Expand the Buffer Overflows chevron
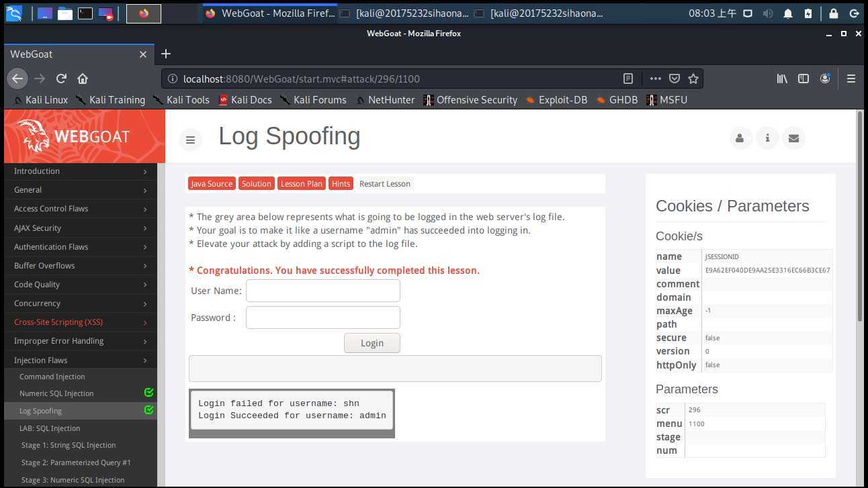The image size is (868, 488). pyautogui.click(x=145, y=266)
